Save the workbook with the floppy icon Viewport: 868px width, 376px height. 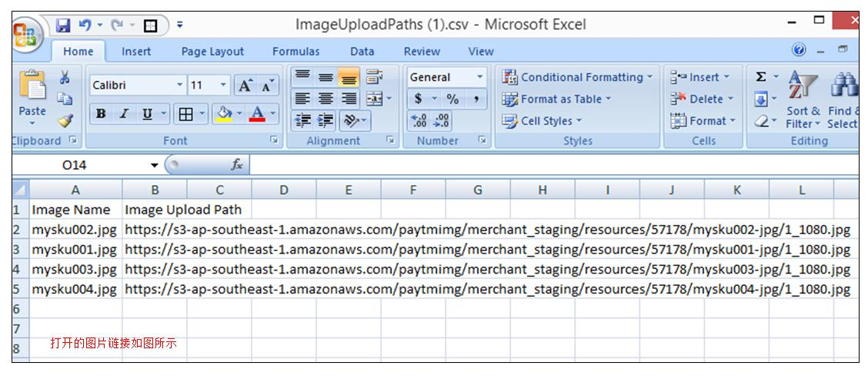pos(64,25)
